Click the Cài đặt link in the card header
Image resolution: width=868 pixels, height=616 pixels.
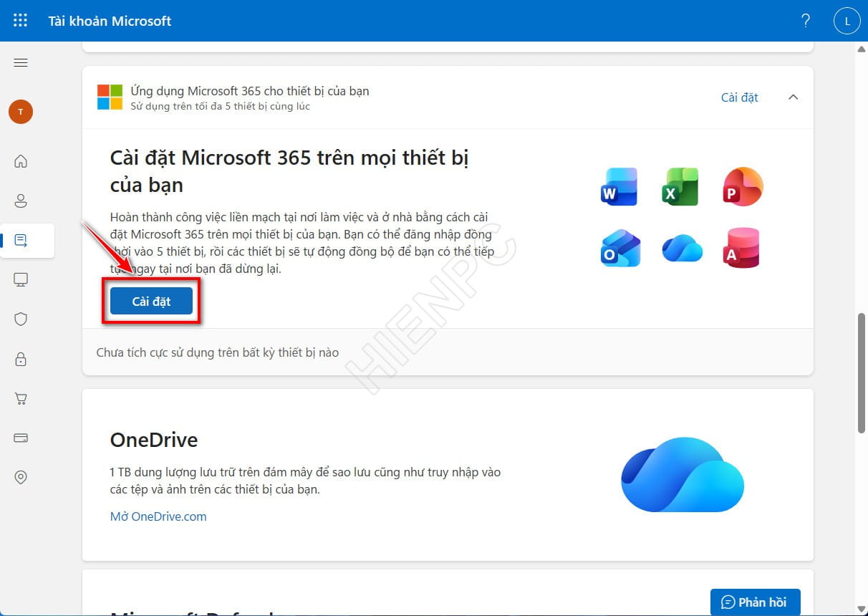coord(739,97)
